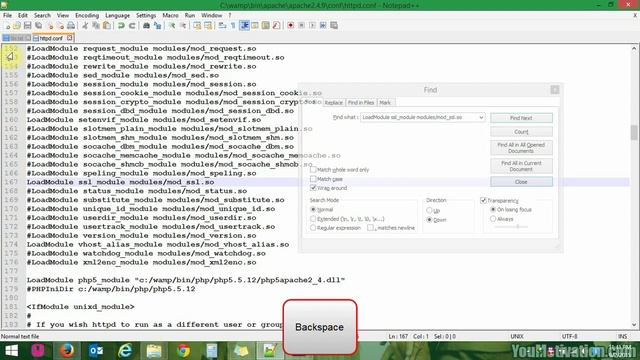Screen dimensions: 640x360
Task: Click the Paste clipboard toolbar icon
Action: point(107,26)
